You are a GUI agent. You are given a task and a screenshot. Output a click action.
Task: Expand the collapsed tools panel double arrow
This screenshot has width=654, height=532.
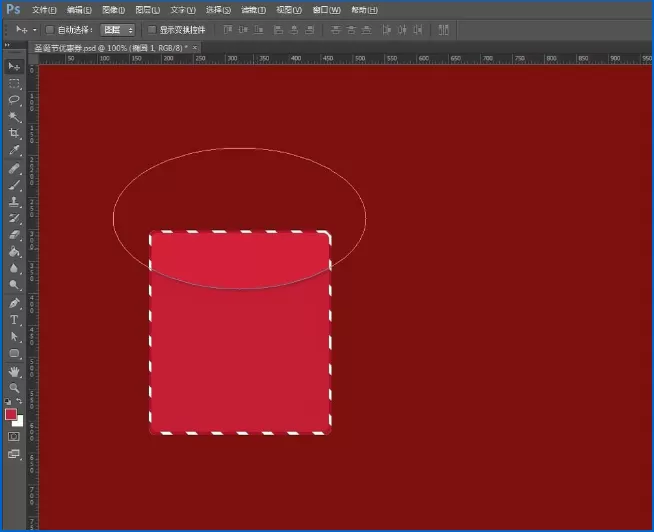[x=7, y=45]
